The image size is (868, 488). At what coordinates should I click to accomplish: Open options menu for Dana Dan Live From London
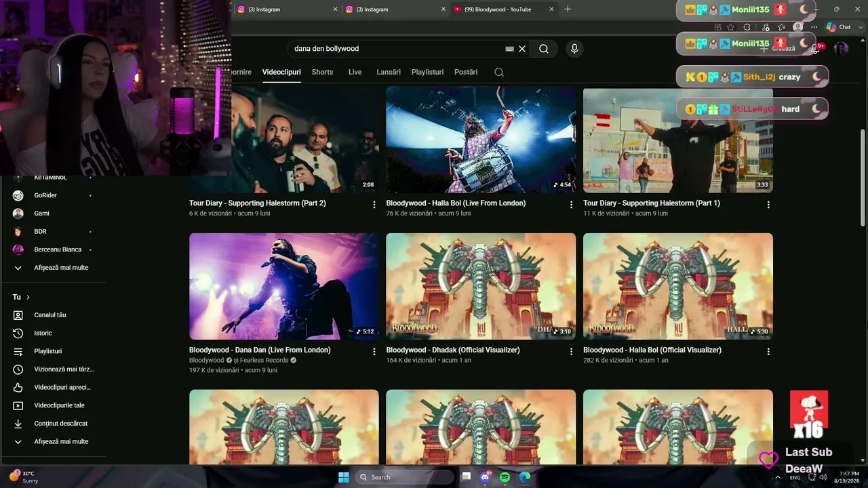374,352
